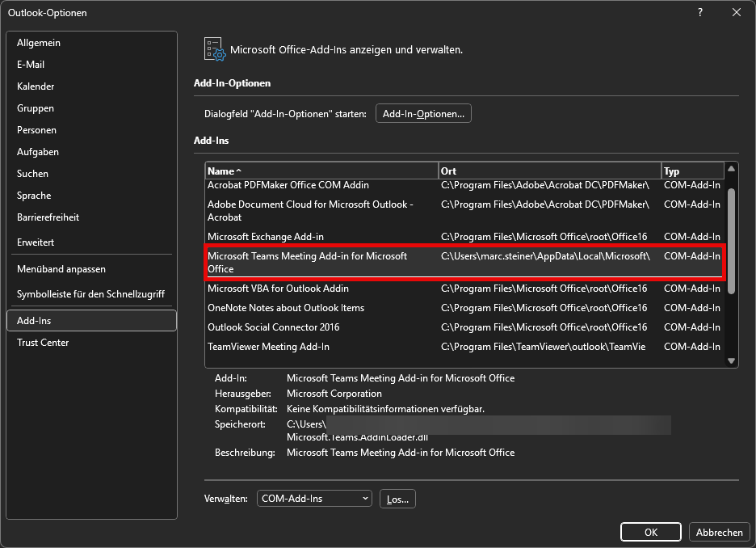
Task: Switch to the Trust Center category
Action: tap(43, 343)
